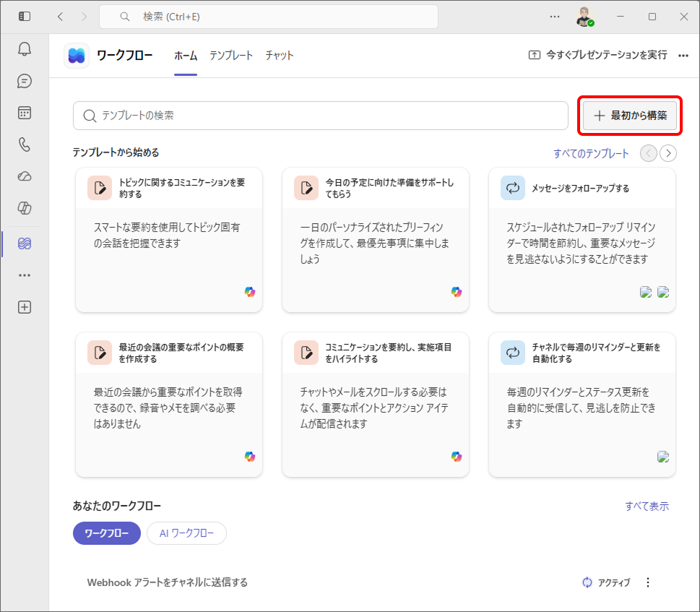Switch to the ホーム tab

click(x=185, y=56)
